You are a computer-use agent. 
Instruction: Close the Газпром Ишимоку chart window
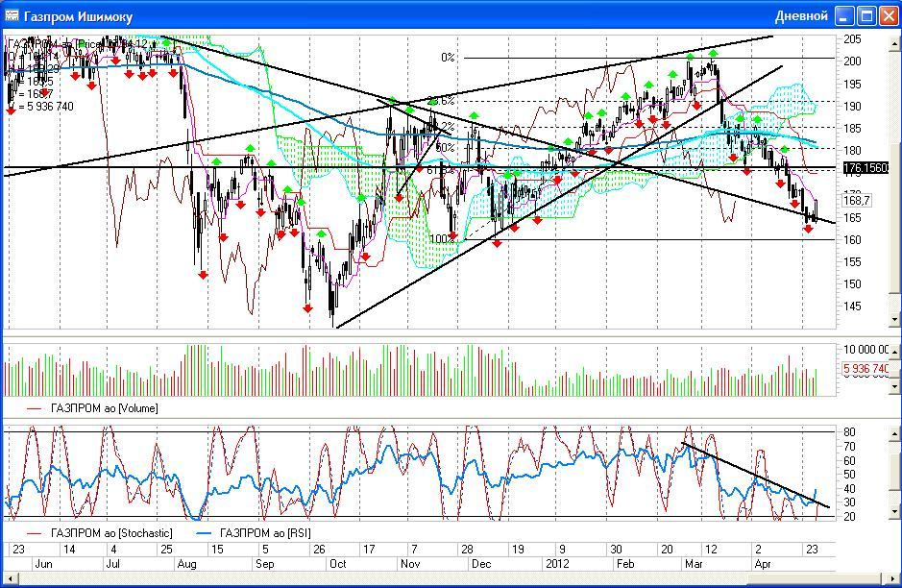889,15
